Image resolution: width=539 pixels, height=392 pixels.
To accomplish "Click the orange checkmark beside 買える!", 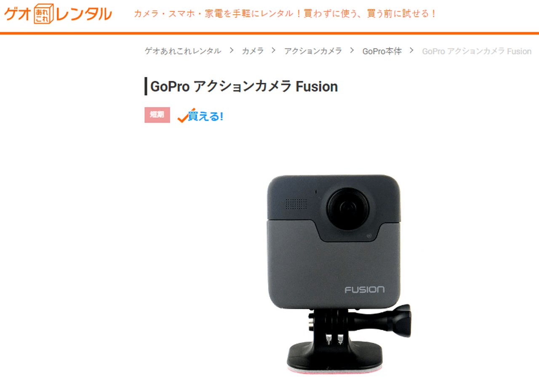I will 184,117.
